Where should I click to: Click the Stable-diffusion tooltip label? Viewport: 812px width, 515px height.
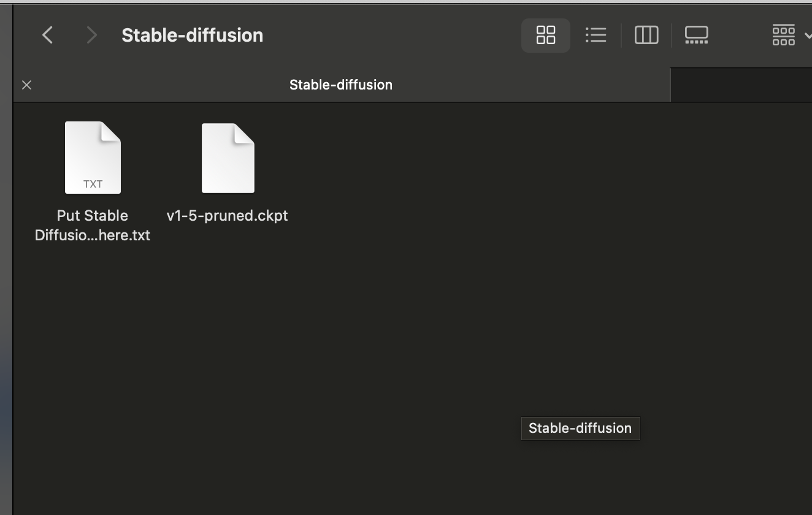tap(580, 428)
